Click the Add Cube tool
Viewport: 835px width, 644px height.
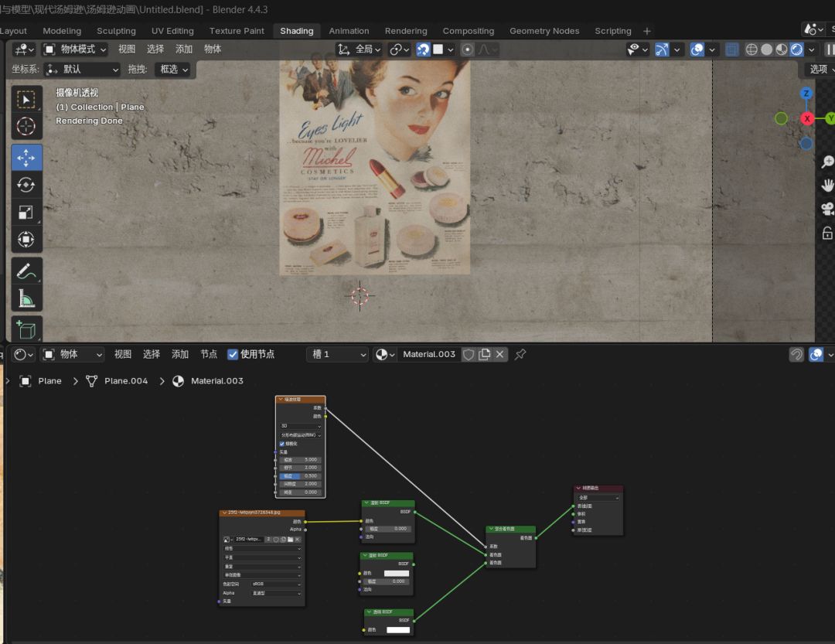[26, 330]
